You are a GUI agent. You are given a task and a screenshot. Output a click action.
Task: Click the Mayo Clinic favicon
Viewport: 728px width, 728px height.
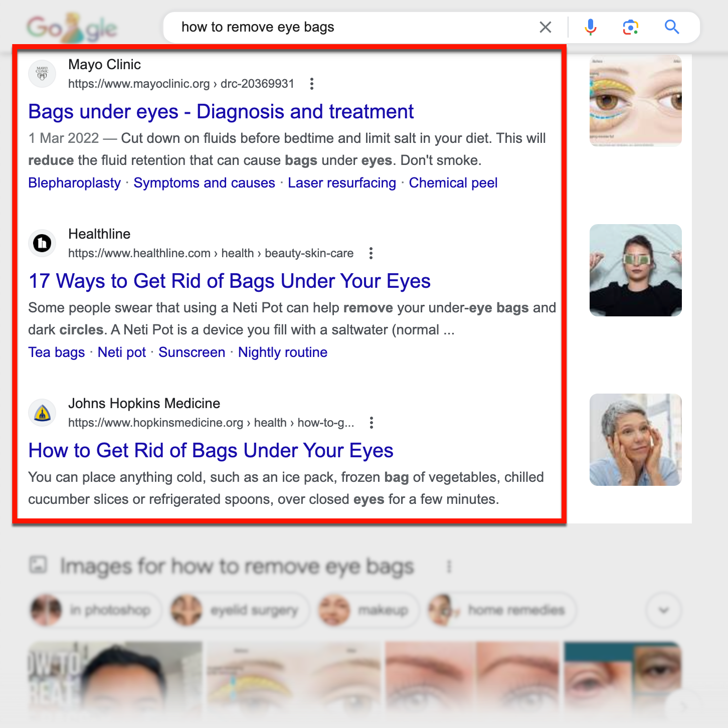(42, 74)
